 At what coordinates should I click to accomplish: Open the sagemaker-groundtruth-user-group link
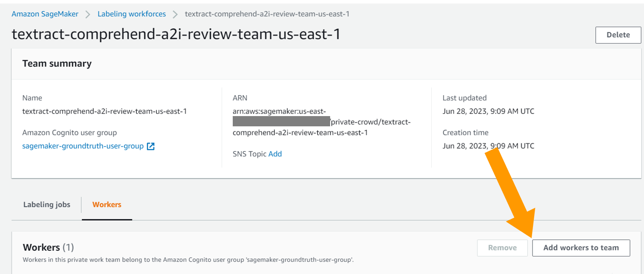pyautogui.click(x=83, y=146)
